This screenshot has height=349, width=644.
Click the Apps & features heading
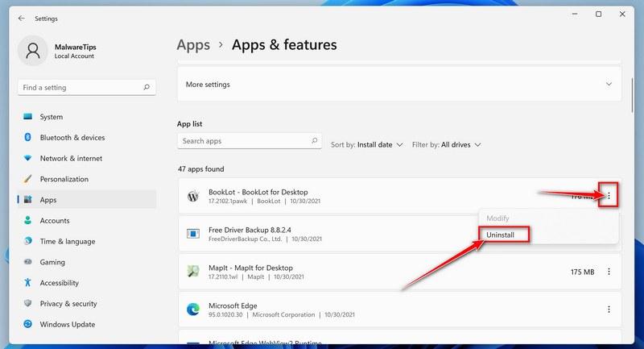click(284, 45)
